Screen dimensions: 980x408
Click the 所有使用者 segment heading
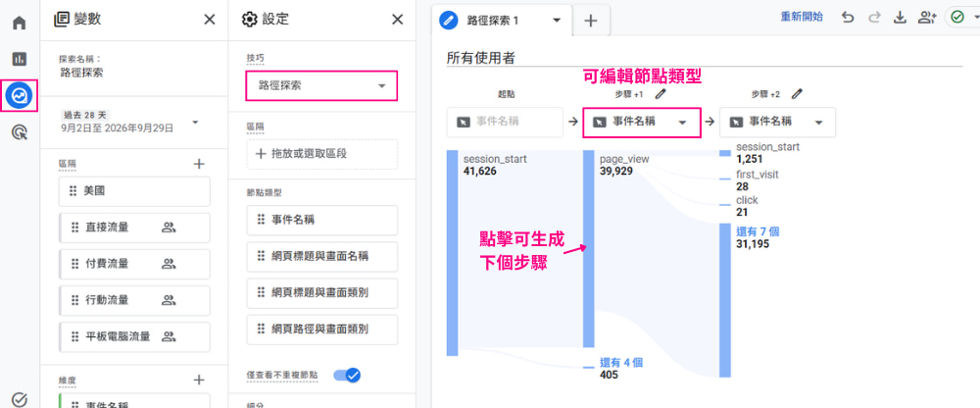pyautogui.click(x=480, y=58)
